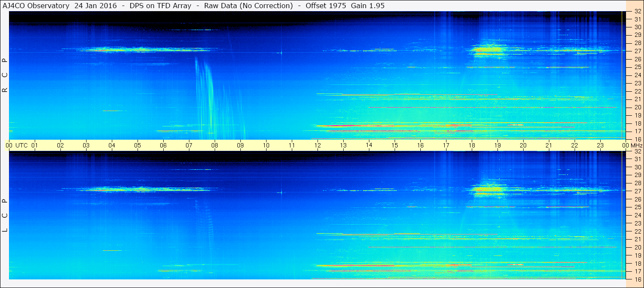The width and height of the screenshot is (644, 288).
Task: Select the 15 hour label on the UTC axis
Action: 395,145
